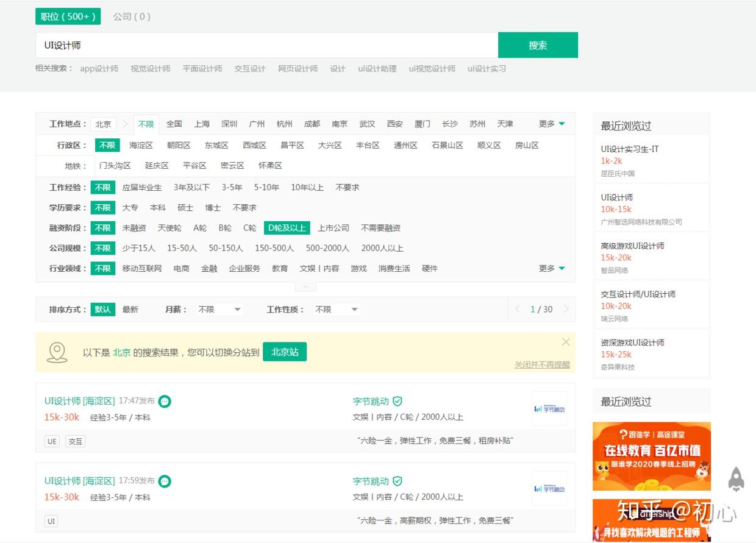Filter experience by 应届毕业生

tap(142, 188)
